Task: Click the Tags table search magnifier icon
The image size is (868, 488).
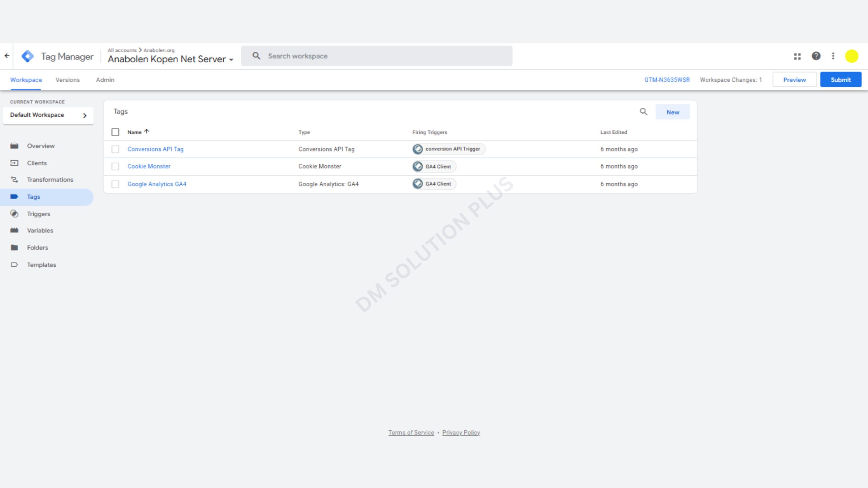Action: click(643, 111)
